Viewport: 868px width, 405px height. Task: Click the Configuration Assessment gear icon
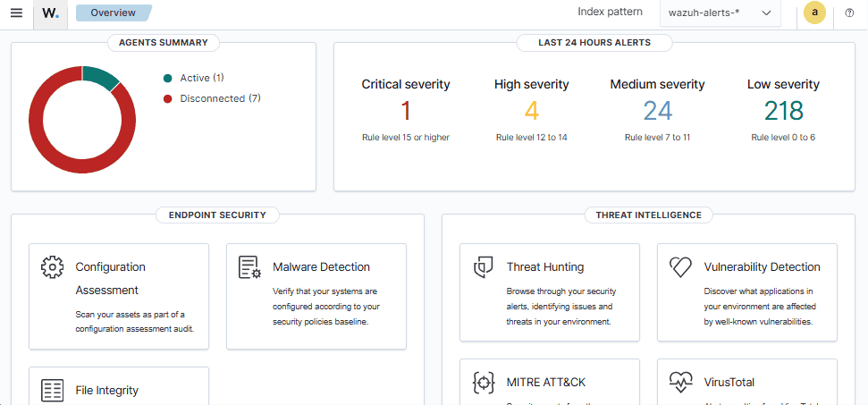click(x=52, y=267)
